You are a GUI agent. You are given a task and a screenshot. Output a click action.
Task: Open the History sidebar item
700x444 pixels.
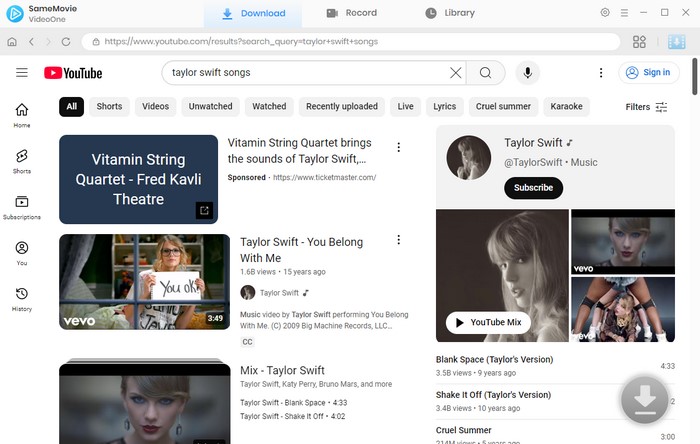[x=22, y=299]
